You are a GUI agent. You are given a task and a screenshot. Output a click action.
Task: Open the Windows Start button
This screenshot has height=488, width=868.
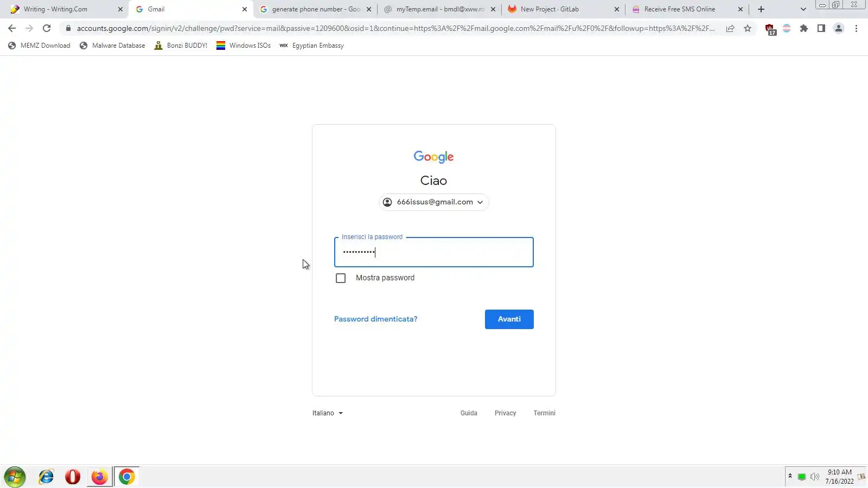click(15, 477)
